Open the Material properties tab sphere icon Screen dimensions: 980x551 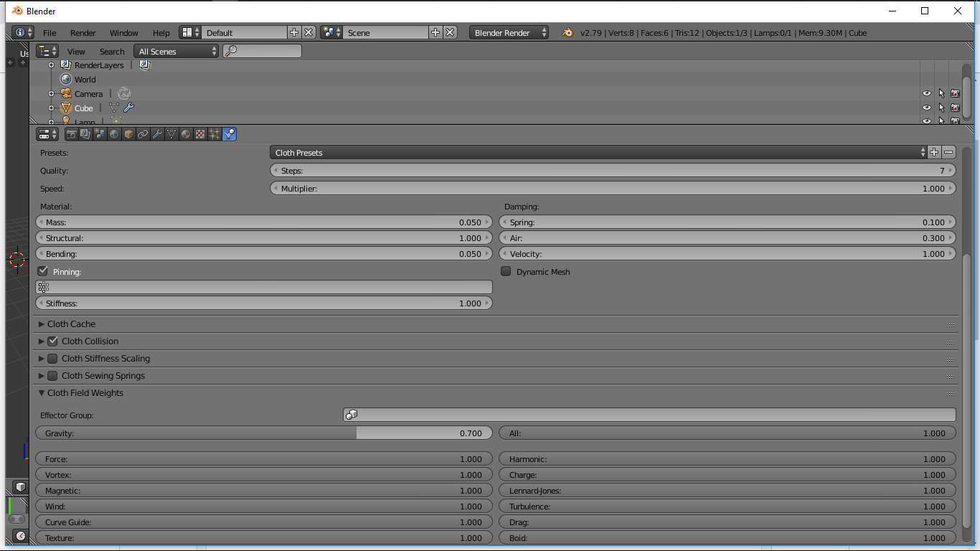tap(186, 134)
